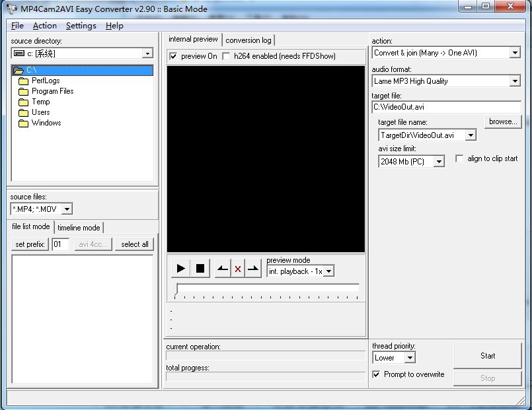
Task: Switch to the conversion log tab
Action: (248, 40)
